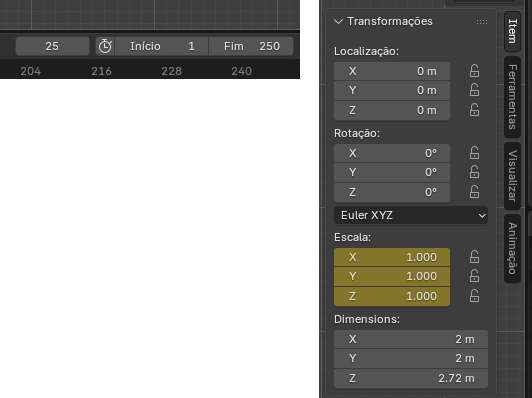Switch to the Visualizar sidebar tab
532x398 pixels.
click(512, 176)
